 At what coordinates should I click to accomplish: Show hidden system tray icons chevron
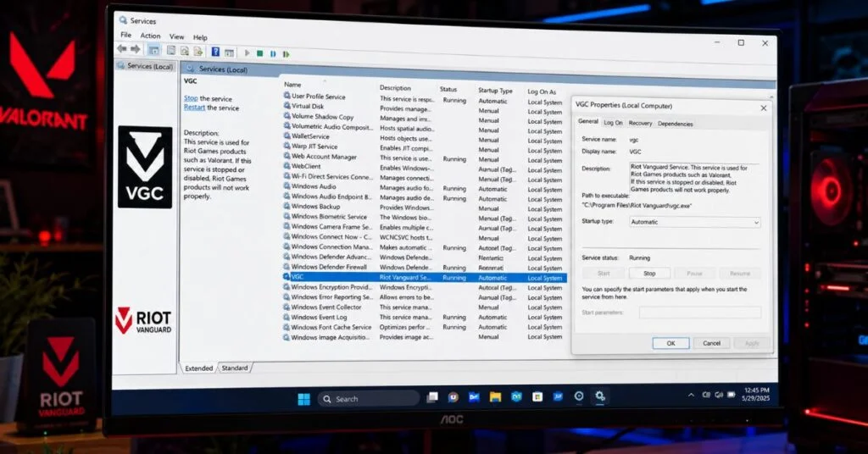tap(691, 395)
